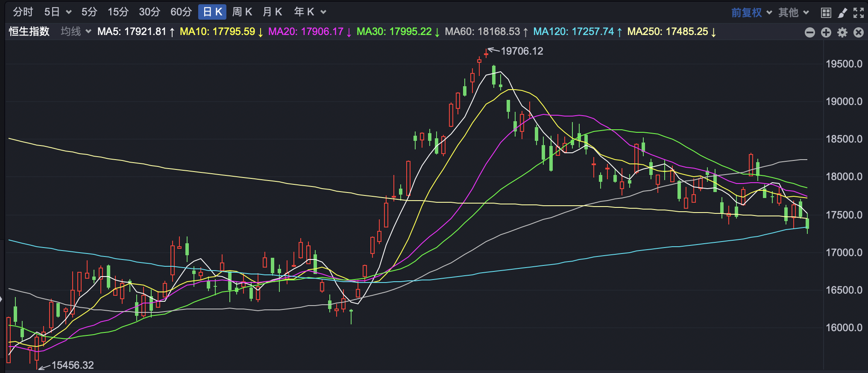868x373 pixels.
Task: Click the 19500.0 price axis label
Action: tap(844, 64)
